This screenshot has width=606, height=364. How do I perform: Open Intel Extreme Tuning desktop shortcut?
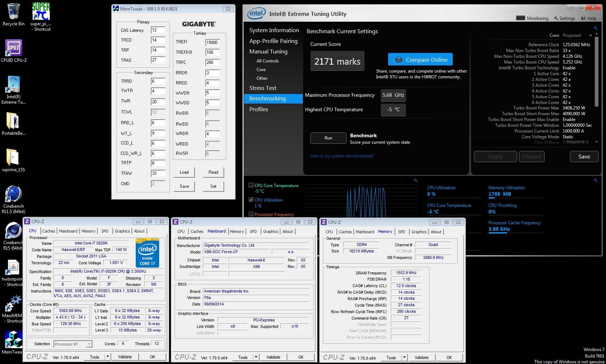click(13, 84)
